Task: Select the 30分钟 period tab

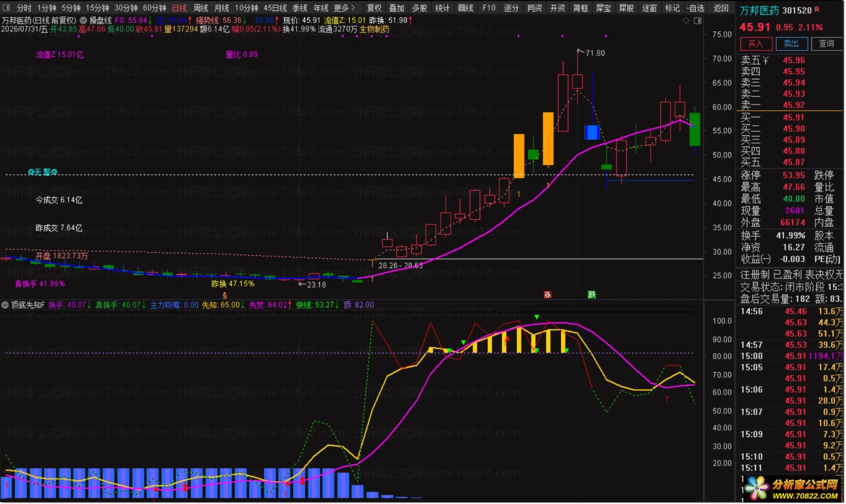Action: click(126, 8)
